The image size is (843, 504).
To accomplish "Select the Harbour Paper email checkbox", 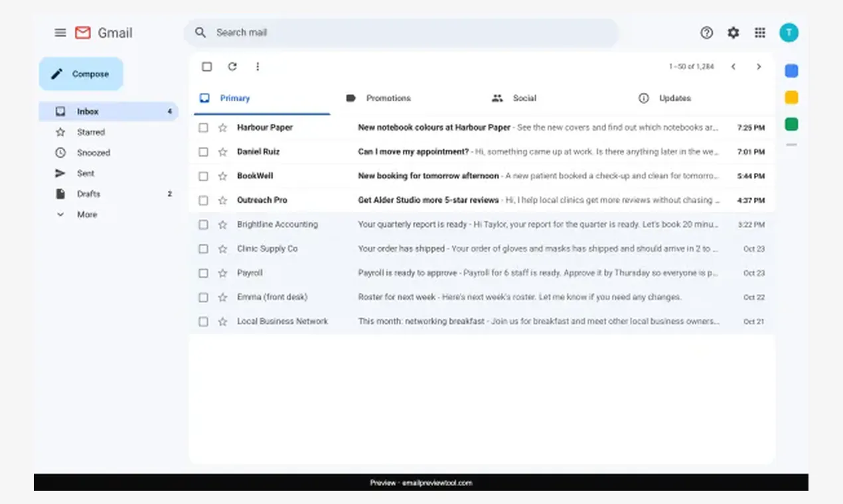I will (203, 127).
